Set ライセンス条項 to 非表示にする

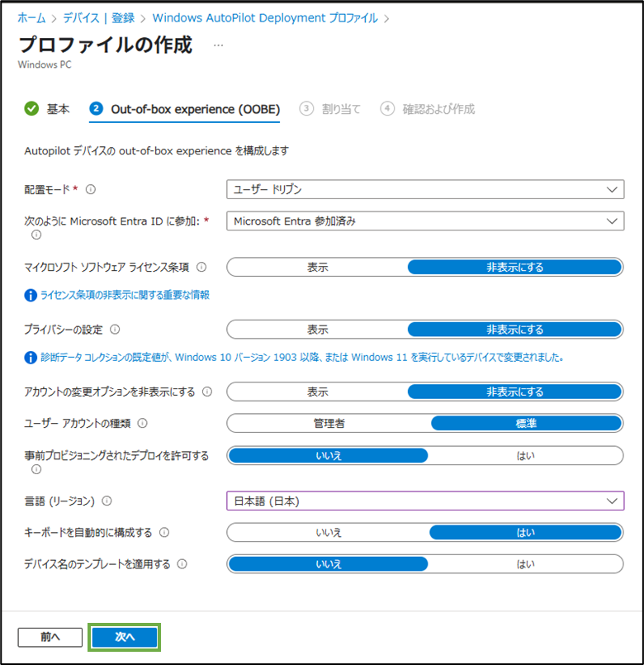click(514, 267)
